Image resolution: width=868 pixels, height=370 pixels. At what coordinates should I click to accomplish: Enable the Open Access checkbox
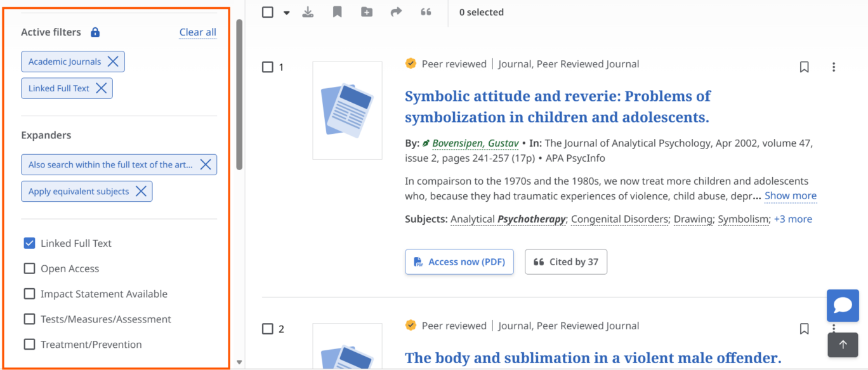click(29, 268)
